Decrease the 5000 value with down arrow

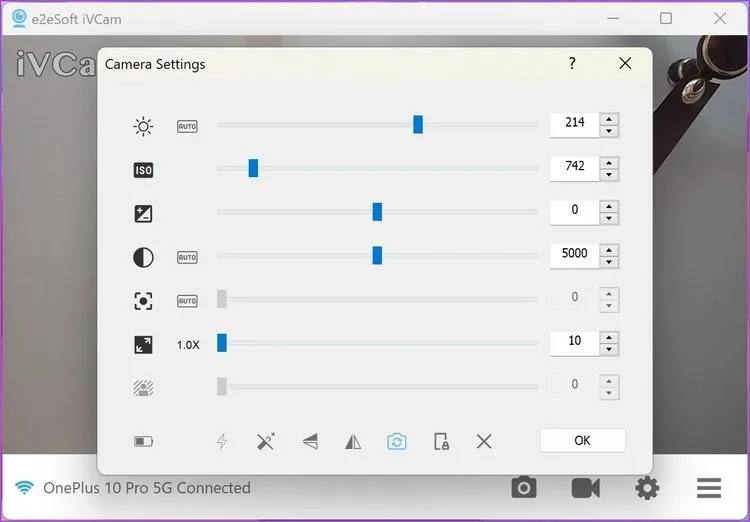pyautogui.click(x=609, y=263)
